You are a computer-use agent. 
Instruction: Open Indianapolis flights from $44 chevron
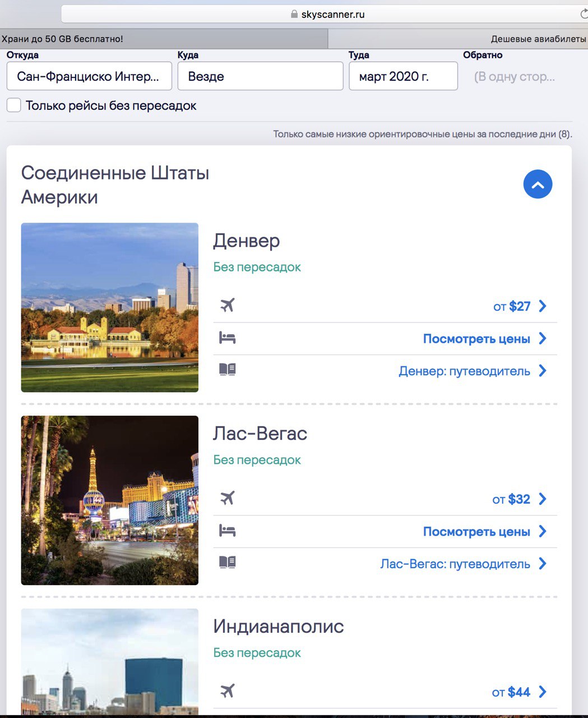(543, 692)
